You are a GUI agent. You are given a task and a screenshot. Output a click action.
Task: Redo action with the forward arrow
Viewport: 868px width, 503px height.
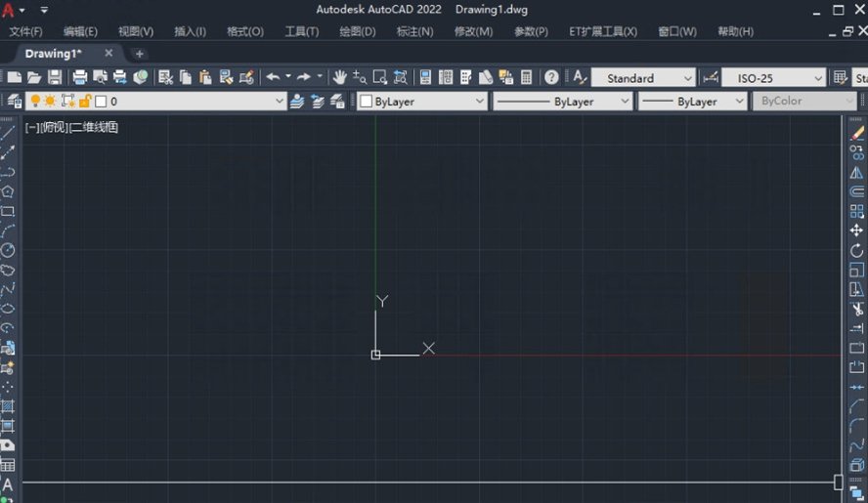303,77
